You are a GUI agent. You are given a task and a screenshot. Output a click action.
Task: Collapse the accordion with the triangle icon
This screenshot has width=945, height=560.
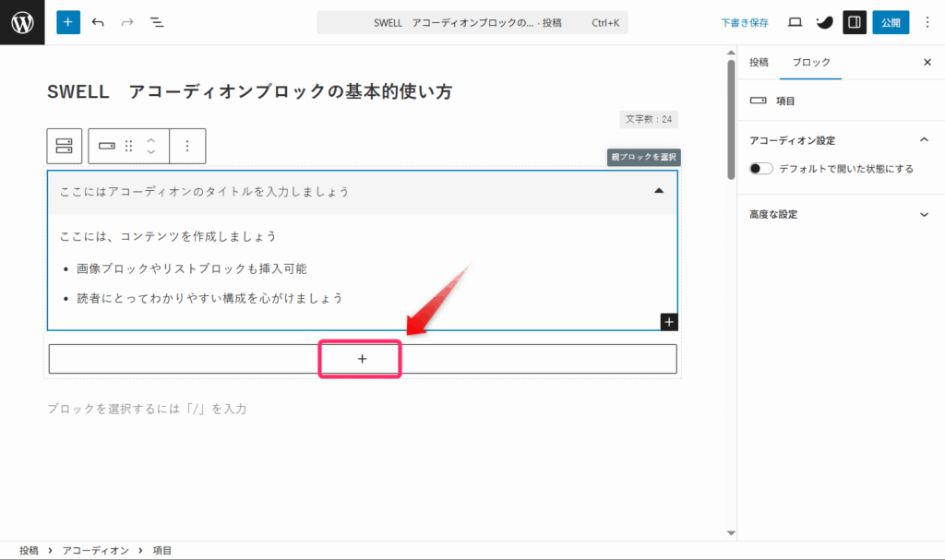(x=659, y=191)
